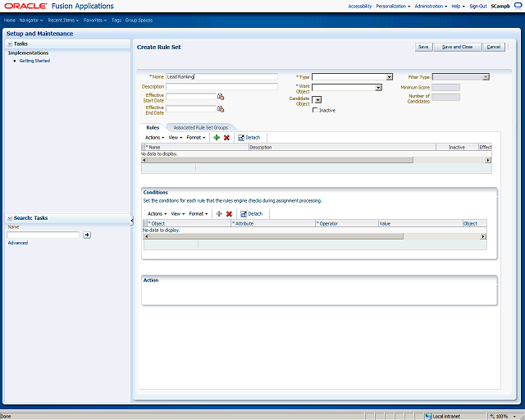The height and width of the screenshot is (420, 525).
Task: Click the greyed add icon in Conditions toolbar
Action: click(x=219, y=213)
